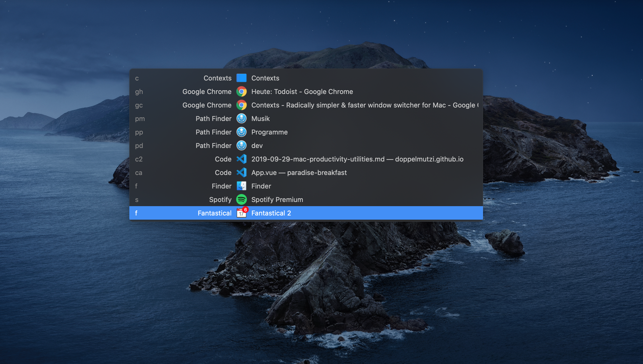The width and height of the screenshot is (643, 364).
Task: Click shortcut hint 's' for Spotify
Action: [137, 200]
